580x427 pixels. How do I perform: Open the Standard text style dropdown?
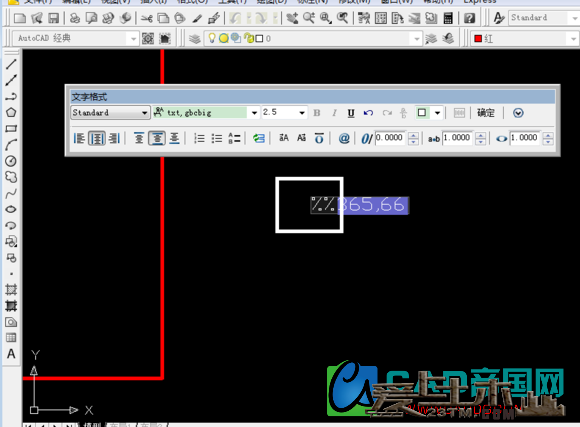[110, 112]
